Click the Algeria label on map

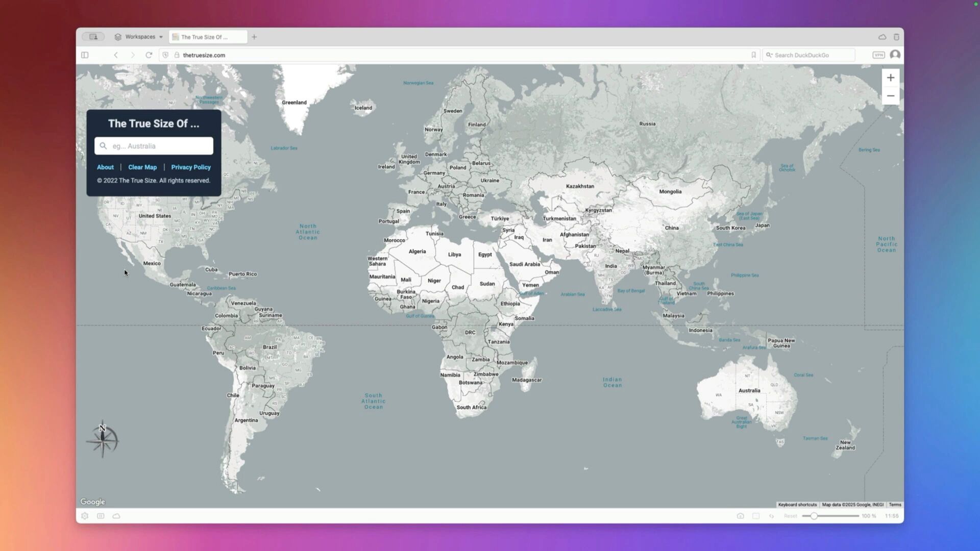pos(417,252)
